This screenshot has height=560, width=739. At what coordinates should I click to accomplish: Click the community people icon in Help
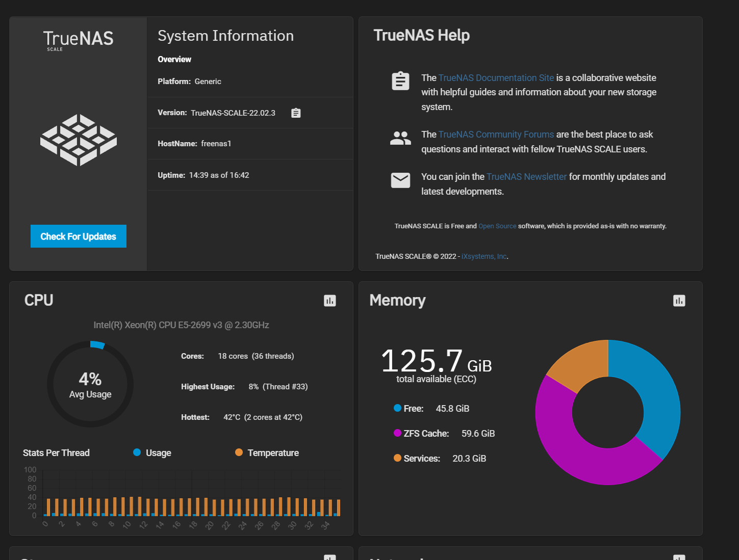400,138
